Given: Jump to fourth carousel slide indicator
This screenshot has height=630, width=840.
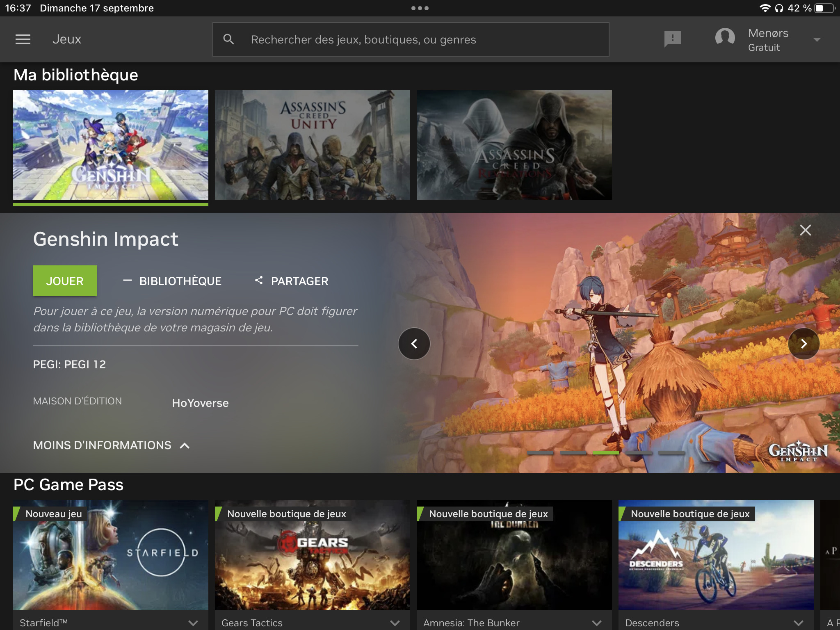Looking at the screenshot, I should click(x=639, y=453).
